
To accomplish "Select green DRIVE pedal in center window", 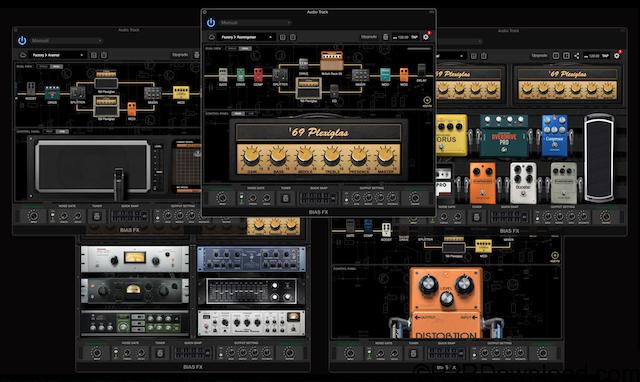I will coord(241,75).
